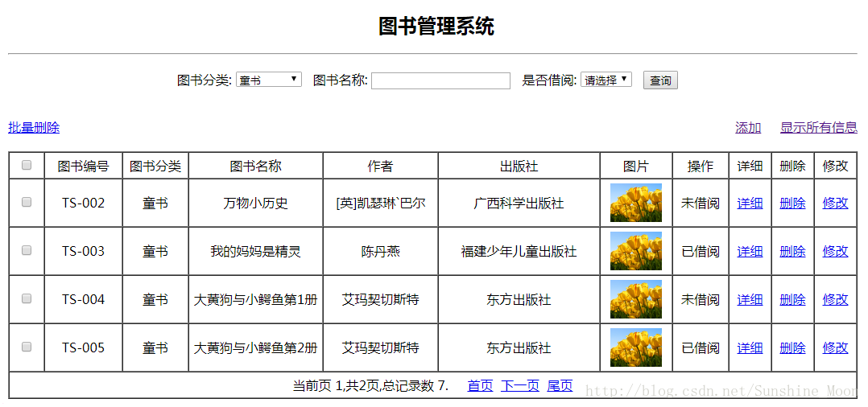This screenshot has width=868, height=407.
Task: Click the page count text 当前页 1,共2页
Action: (x=337, y=385)
